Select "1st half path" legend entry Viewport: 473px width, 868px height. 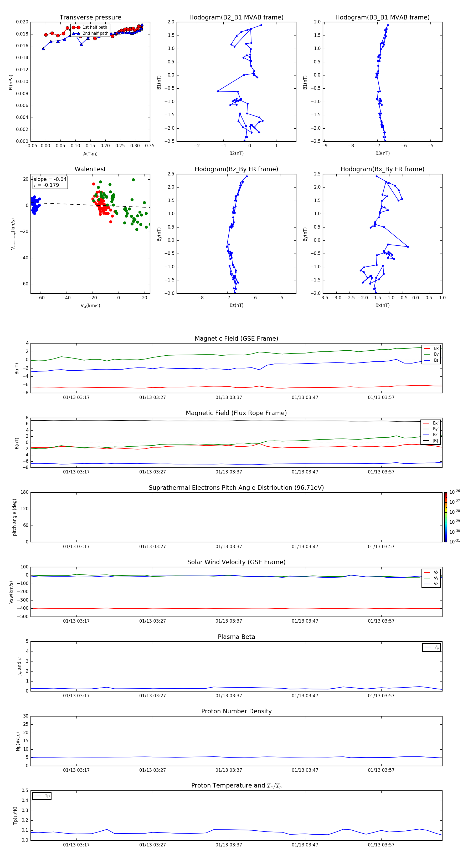[x=90, y=27]
